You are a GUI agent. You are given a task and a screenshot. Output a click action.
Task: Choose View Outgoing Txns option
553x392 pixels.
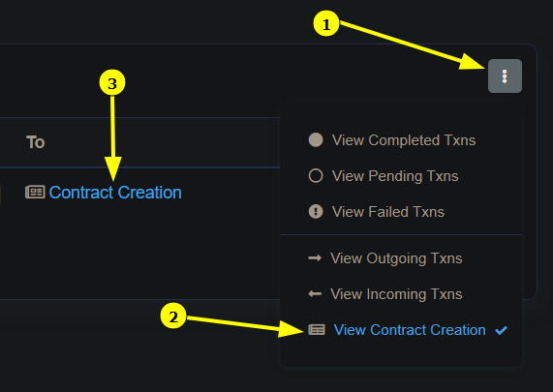401,258
